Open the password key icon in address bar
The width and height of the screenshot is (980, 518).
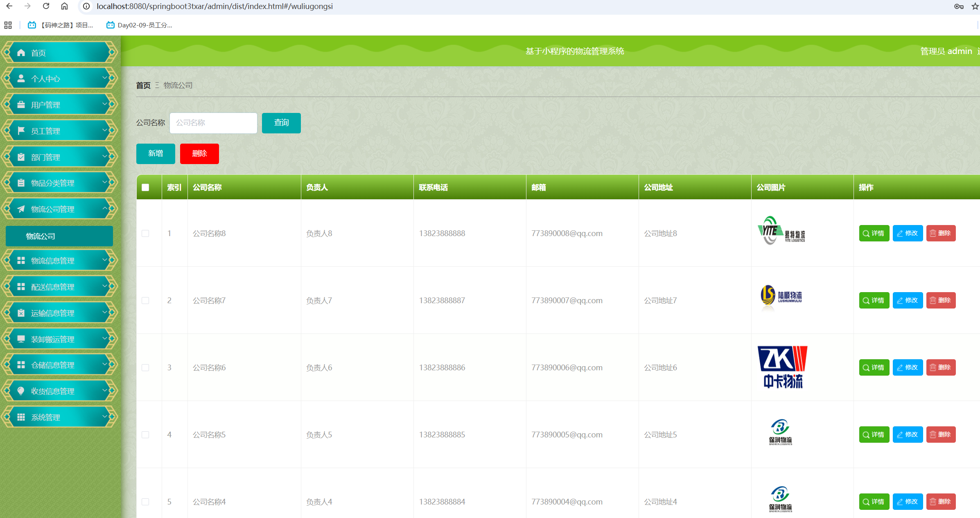point(958,6)
